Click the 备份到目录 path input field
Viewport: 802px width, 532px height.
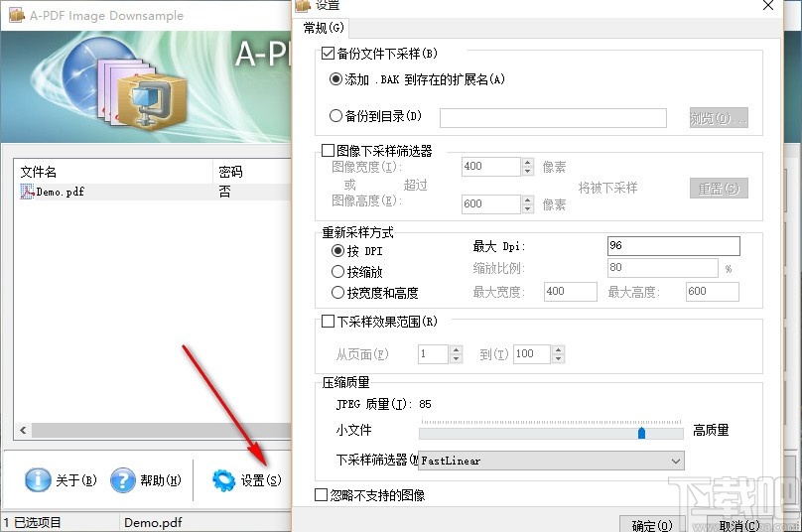(x=553, y=118)
